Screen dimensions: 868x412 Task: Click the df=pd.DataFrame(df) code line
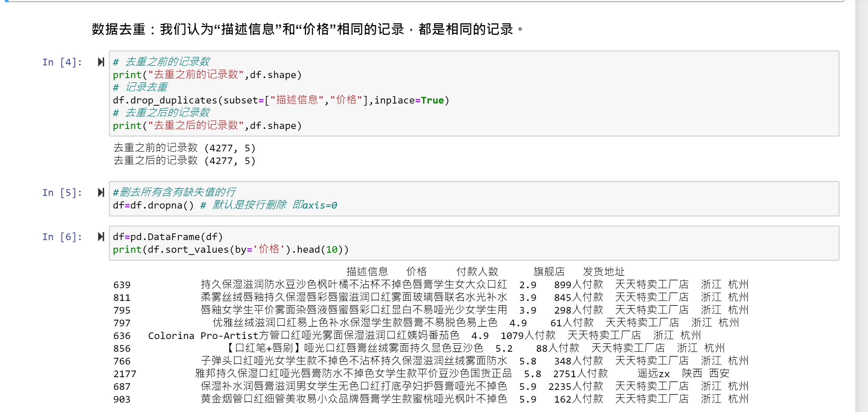(x=168, y=237)
